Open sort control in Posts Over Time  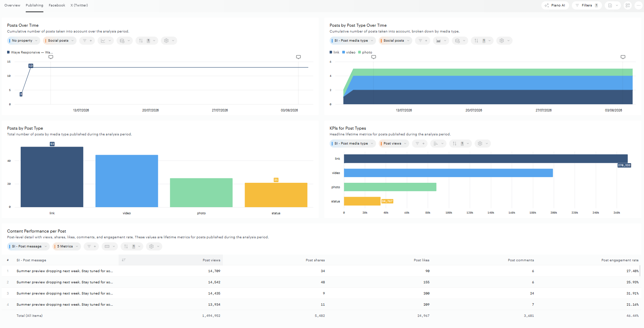pos(147,41)
